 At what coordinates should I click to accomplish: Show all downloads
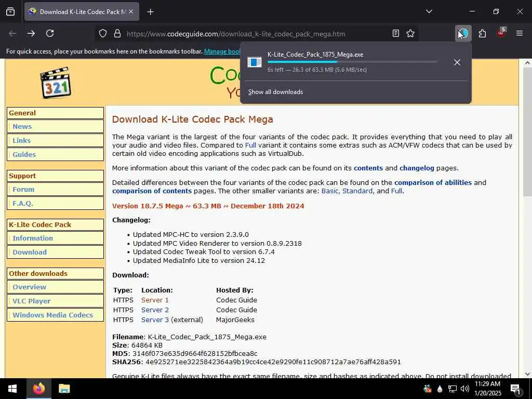click(275, 92)
